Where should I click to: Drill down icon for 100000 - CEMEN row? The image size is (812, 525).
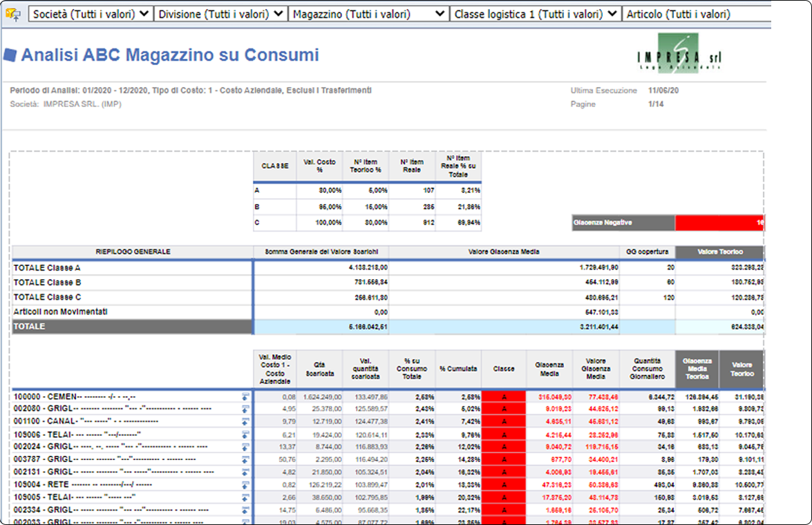(245, 397)
